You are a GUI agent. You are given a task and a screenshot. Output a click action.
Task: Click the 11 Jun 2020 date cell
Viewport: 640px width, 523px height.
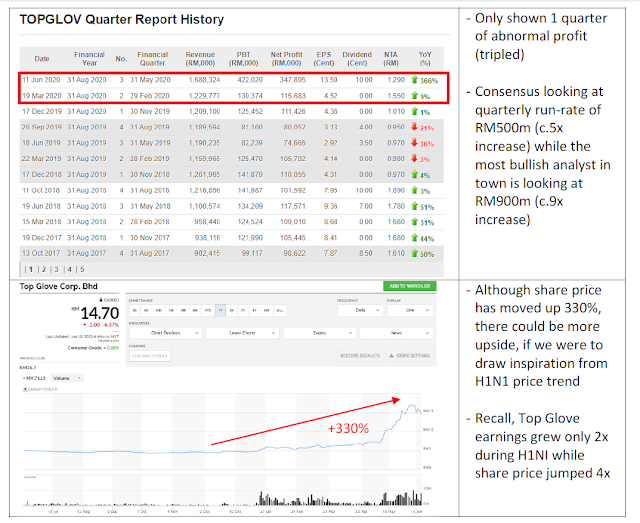tap(41, 80)
